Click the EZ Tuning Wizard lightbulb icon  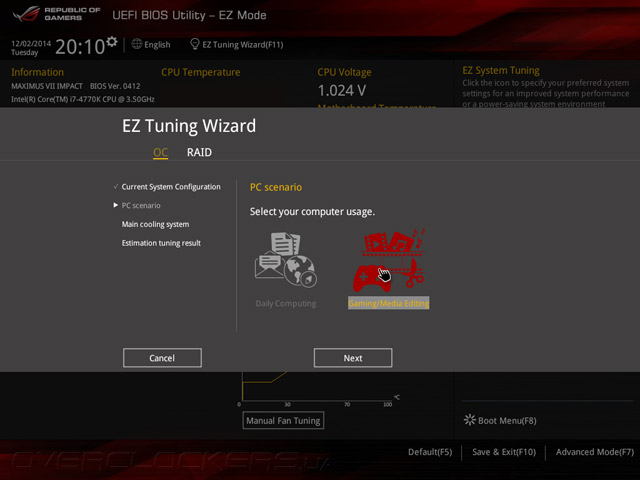coord(195,44)
